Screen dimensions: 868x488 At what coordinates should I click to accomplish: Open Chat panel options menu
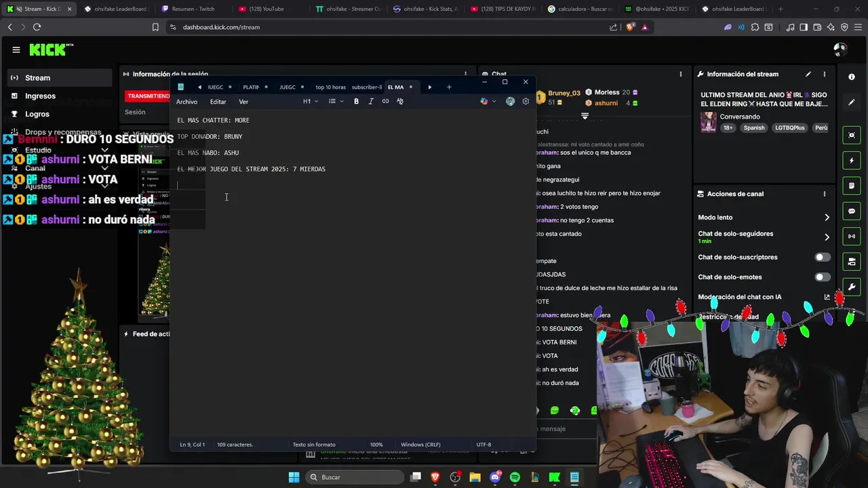[681, 74]
